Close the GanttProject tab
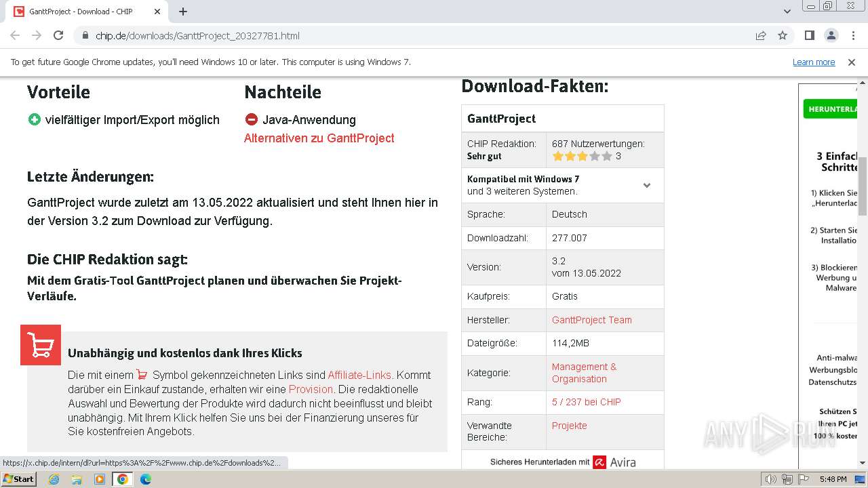This screenshot has width=868, height=488. (x=157, y=12)
